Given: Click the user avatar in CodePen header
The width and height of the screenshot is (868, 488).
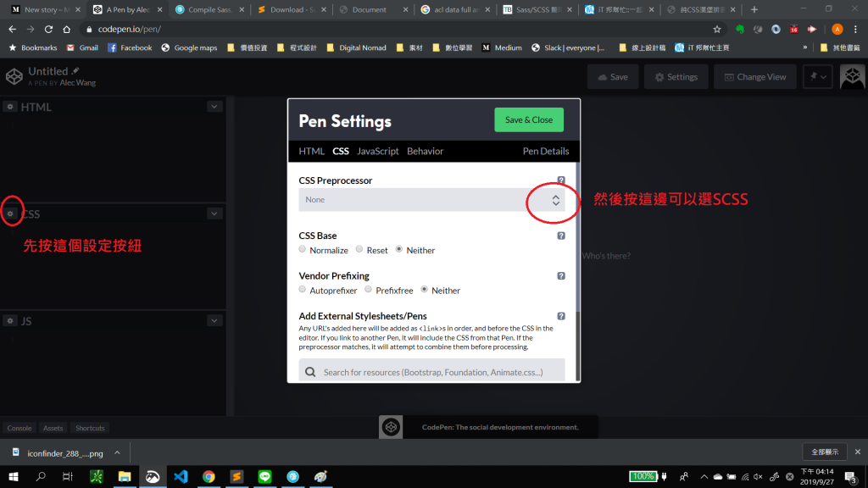Looking at the screenshot, I should (852, 76).
